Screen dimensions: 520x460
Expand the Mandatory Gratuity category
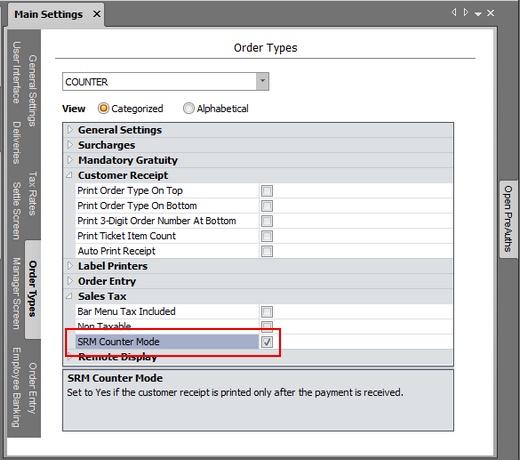(x=70, y=160)
